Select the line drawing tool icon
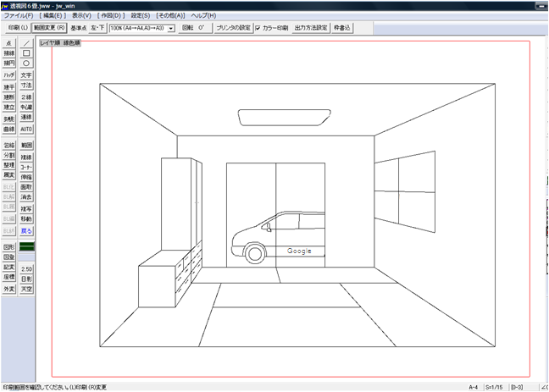549x392 pixels. click(27, 42)
